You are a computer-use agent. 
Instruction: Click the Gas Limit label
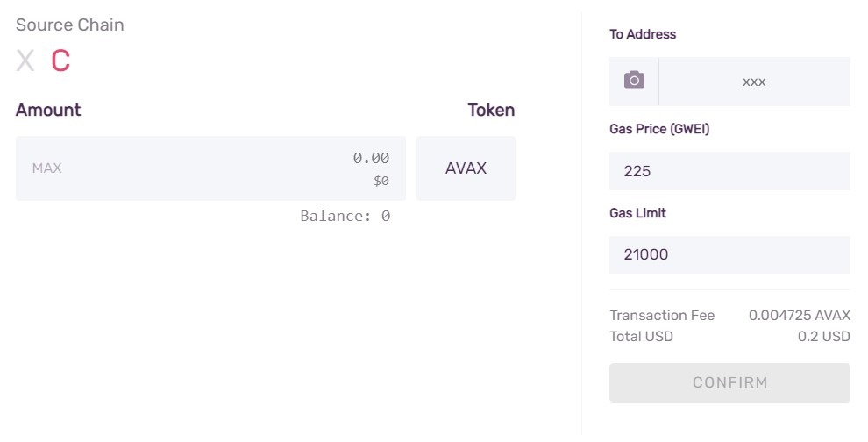[x=637, y=213]
